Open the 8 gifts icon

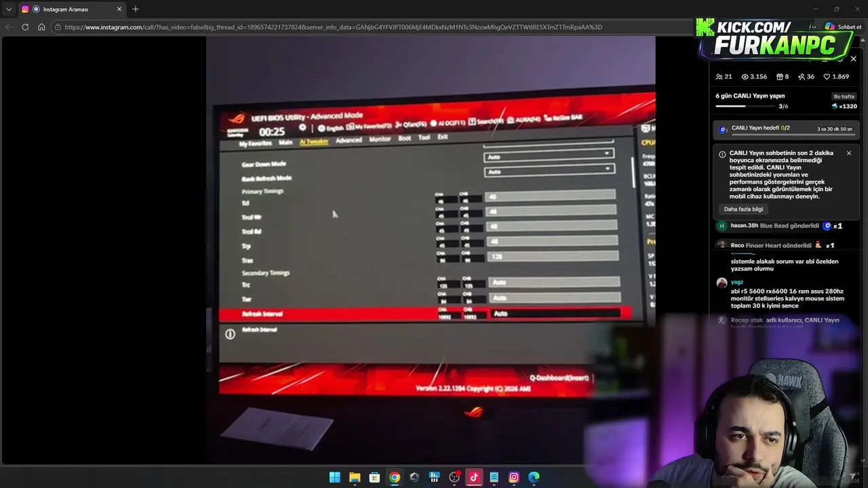click(779, 77)
